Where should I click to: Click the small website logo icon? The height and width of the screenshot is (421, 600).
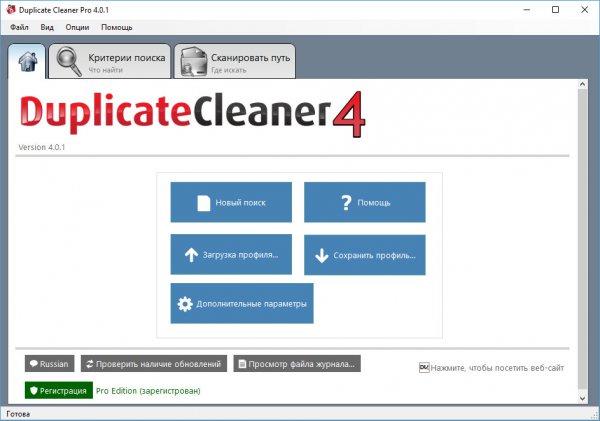424,368
